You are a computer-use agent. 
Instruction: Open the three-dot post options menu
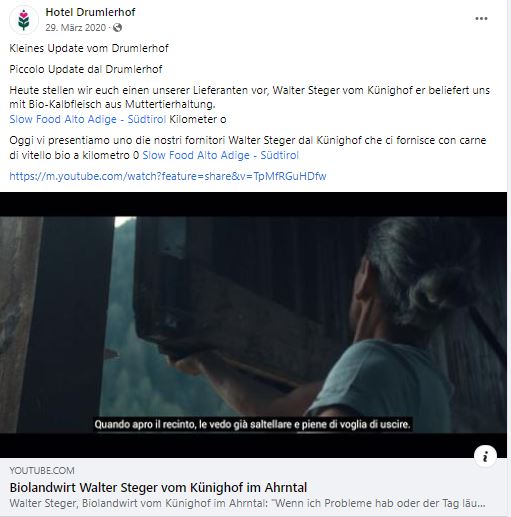pyautogui.click(x=481, y=19)
